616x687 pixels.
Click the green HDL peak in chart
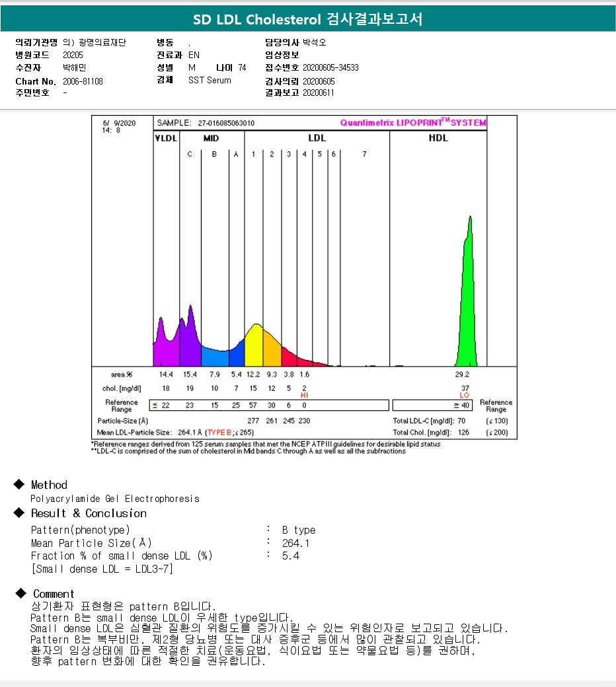tap(467, 307)
